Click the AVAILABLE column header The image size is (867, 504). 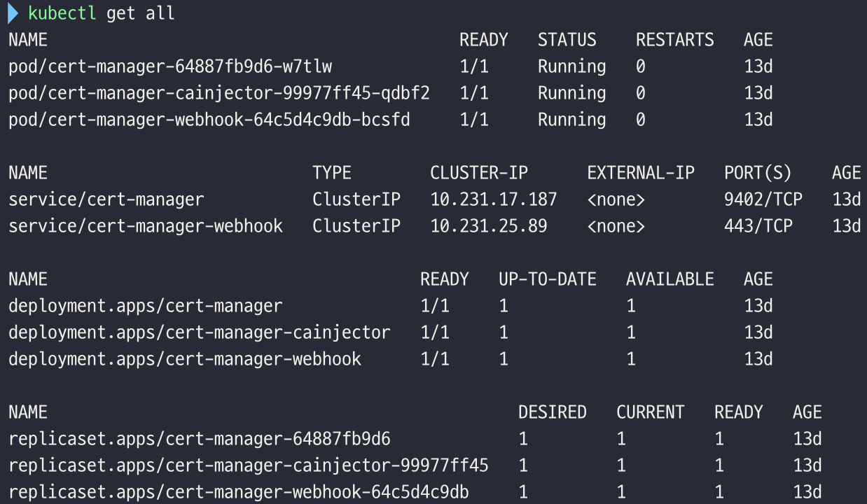pos(670,279)
